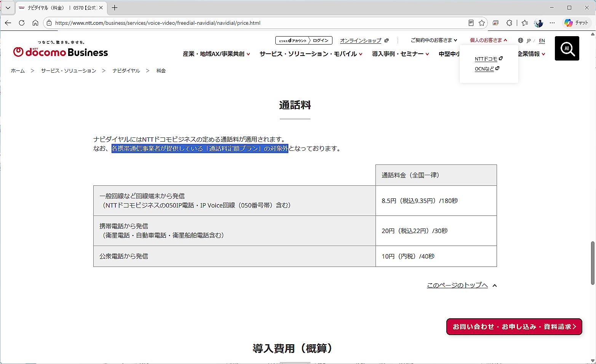The image size is (596, 364).
Task: Click お問い合わせ・お申し込み・資料請求 button
Action: 514,327
